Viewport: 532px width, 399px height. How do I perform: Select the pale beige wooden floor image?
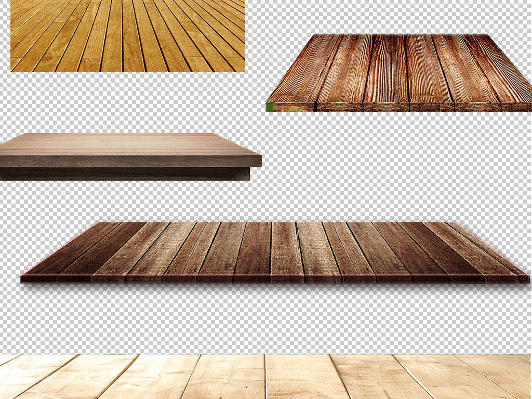click(265, 377)
